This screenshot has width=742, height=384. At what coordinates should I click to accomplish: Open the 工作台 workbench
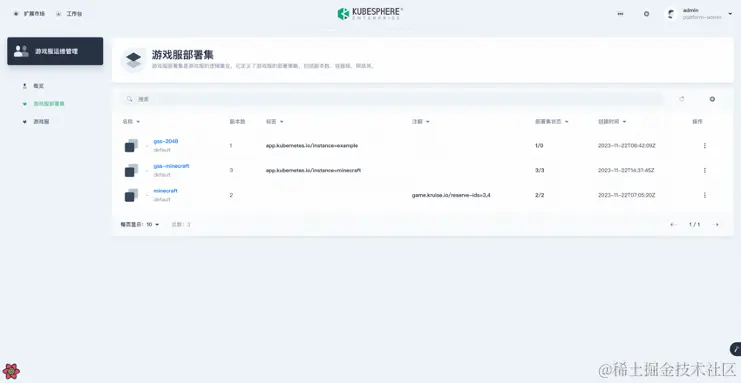[x=69, y=14]
